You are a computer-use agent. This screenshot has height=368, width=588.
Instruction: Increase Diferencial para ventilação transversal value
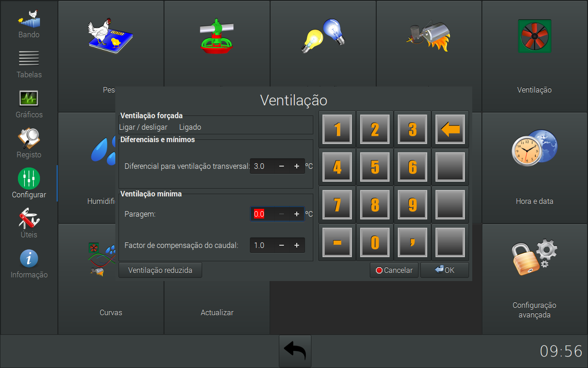click(297, 166)
